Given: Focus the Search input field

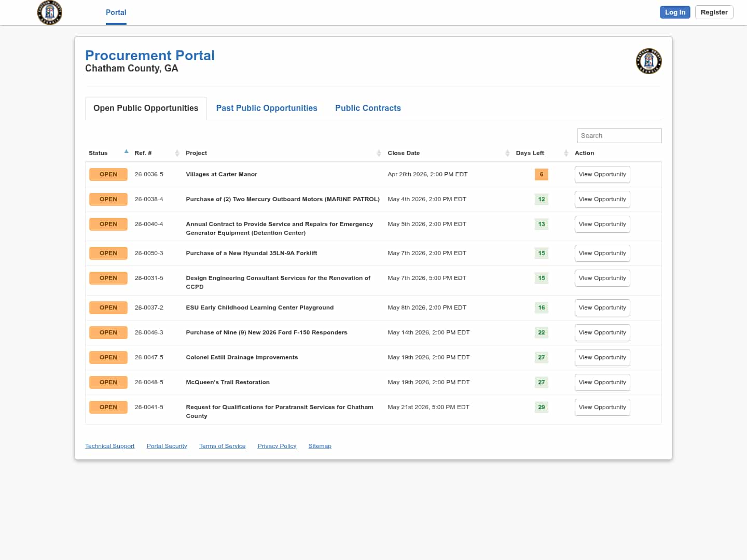Looking at the screenshot, I should point(619,136).
